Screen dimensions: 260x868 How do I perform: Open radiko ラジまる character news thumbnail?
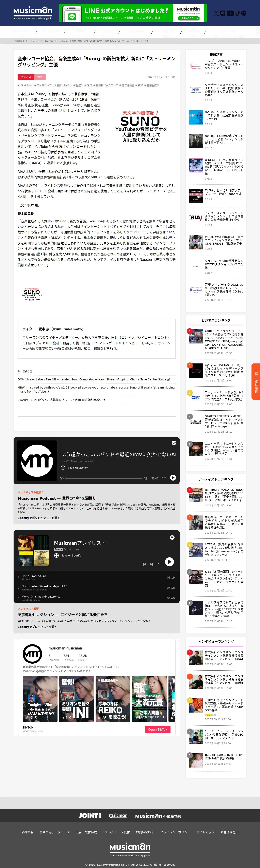[196, 117]
